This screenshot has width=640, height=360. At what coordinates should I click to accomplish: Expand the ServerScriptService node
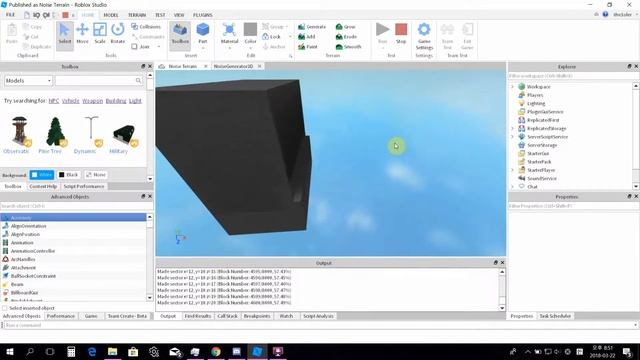(513, 137)
